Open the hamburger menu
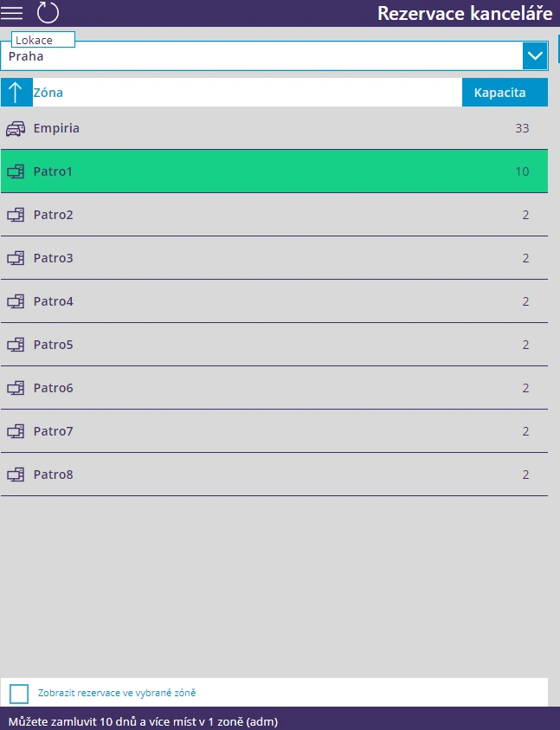This screenshot has height=730, width=560. 12,13
